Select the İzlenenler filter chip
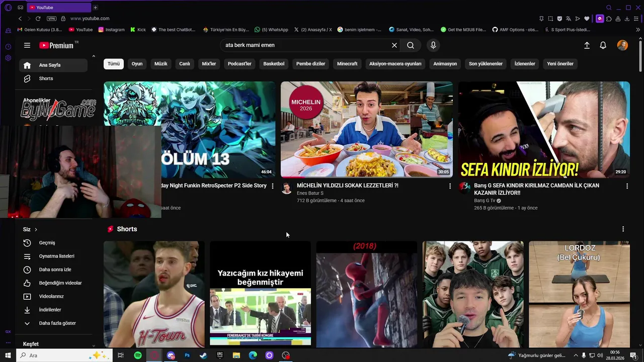 tap(525, 64)
